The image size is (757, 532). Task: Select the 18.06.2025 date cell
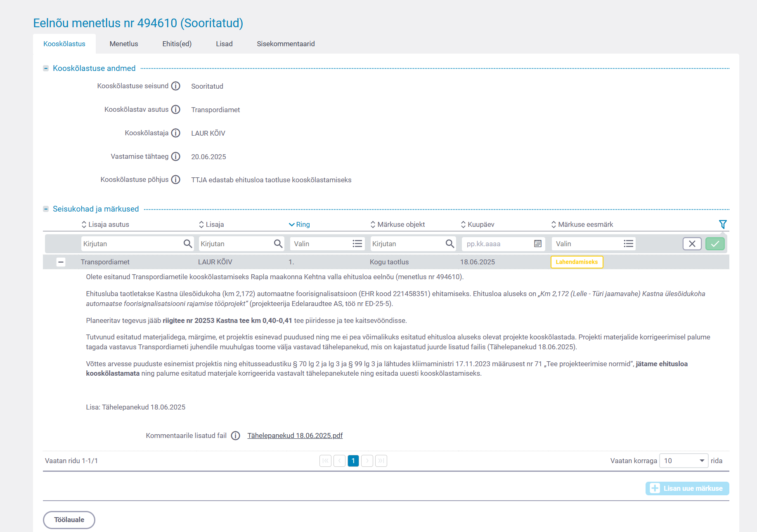point(478,262)
